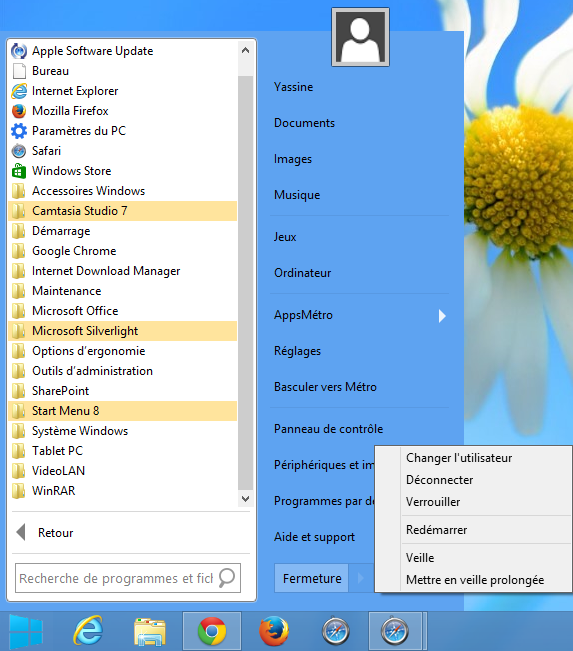Launch Firefox from the taskbar
Viewport: 573px width, 651px height.
274,631
